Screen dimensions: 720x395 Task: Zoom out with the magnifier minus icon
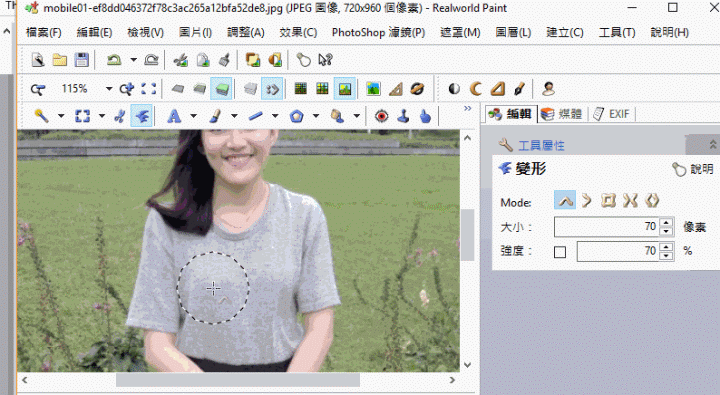[x=38, y=89]
